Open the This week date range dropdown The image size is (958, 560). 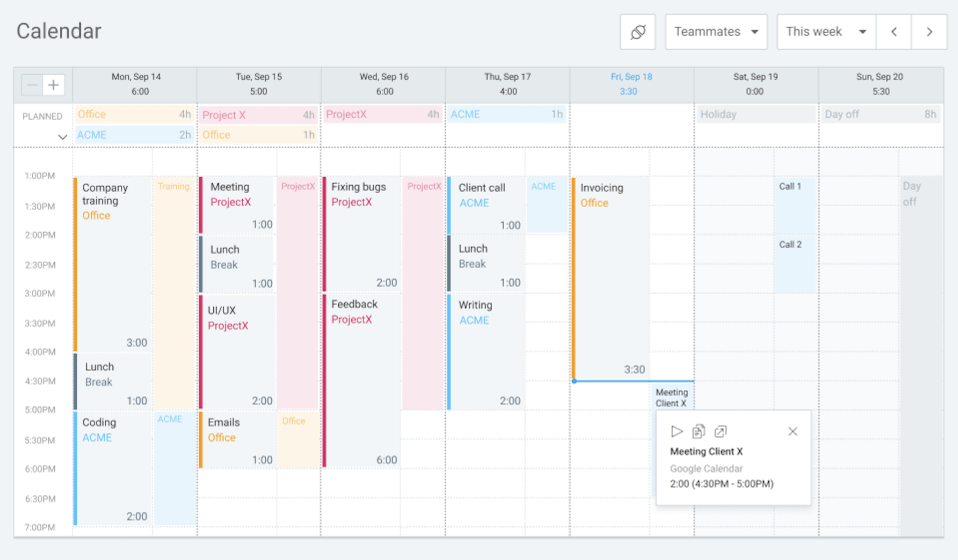826,32
